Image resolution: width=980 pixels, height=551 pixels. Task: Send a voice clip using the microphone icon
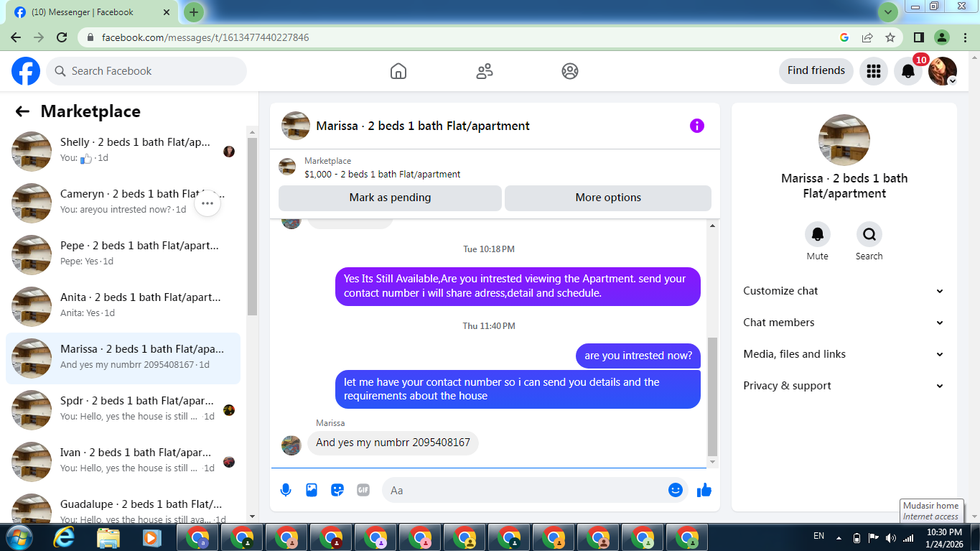pos(286,490)
